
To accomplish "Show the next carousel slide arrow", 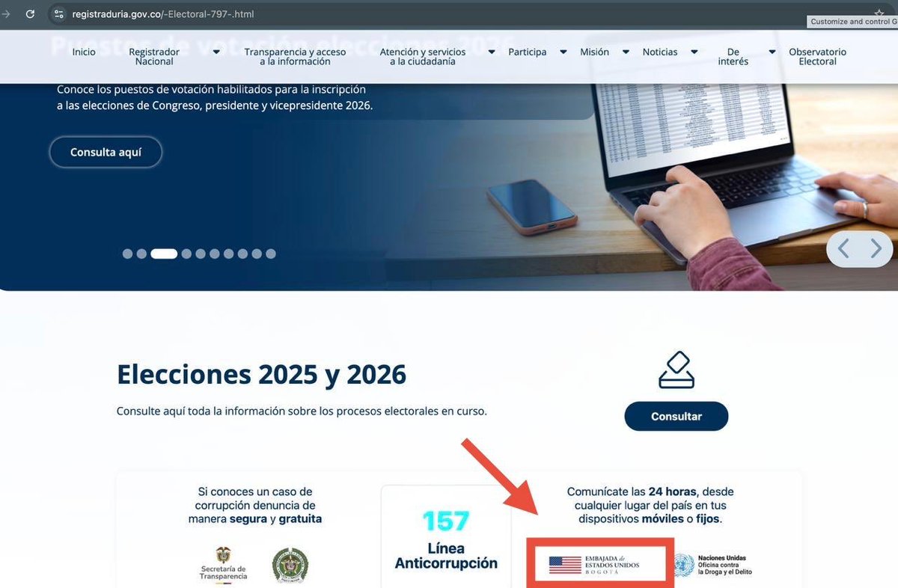I will pos(876,248).
